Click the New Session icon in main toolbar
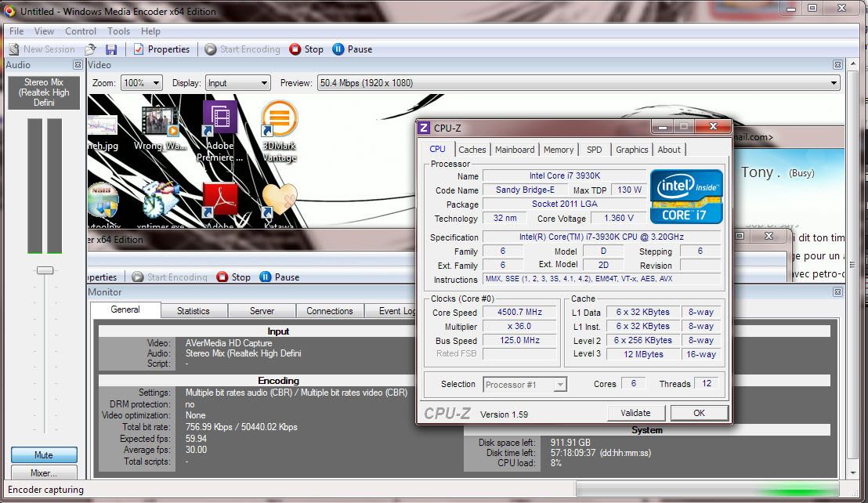This screenshot has width=868, height=503. [14, 49]
